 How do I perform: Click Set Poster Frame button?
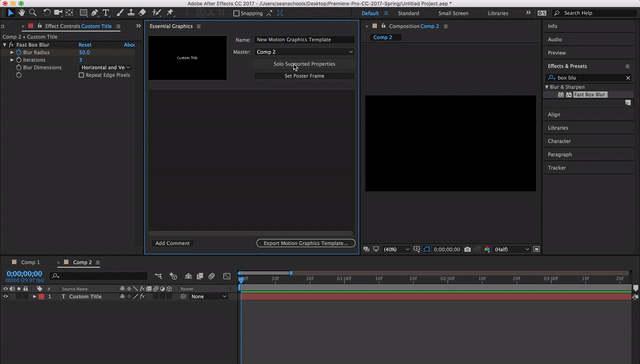[304, 76]
